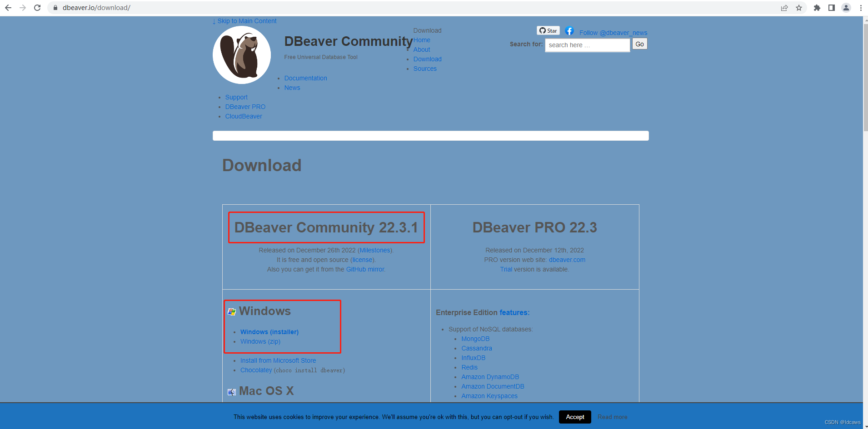Open the dbeaver.com PRO site link
868x429 pixels.
pyautogui.click(x=567, y=260)
